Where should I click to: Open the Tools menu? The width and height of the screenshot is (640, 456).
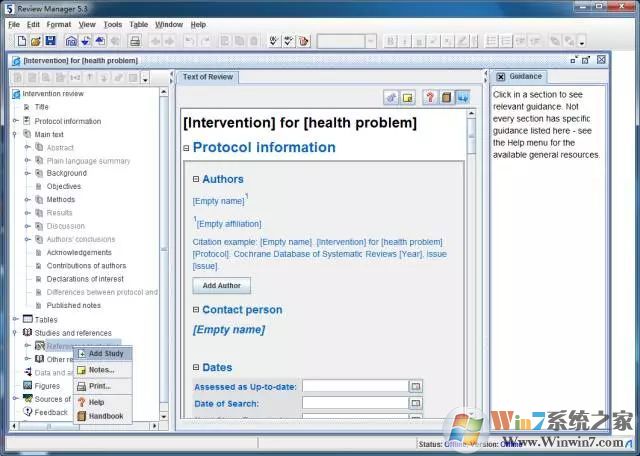pos(113,24)
